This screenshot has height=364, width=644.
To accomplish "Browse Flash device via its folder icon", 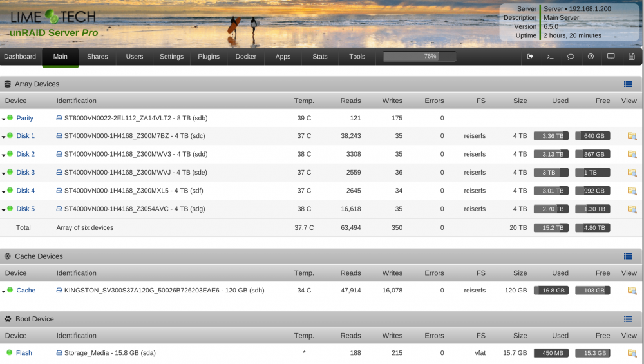I will point(632,353).
